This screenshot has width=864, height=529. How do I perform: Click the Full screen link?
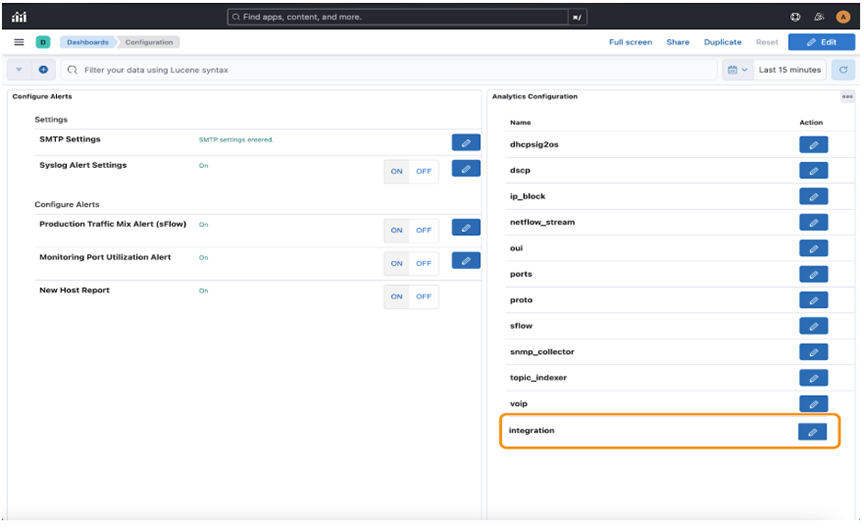pyautogui.click(x=630, y=42)
